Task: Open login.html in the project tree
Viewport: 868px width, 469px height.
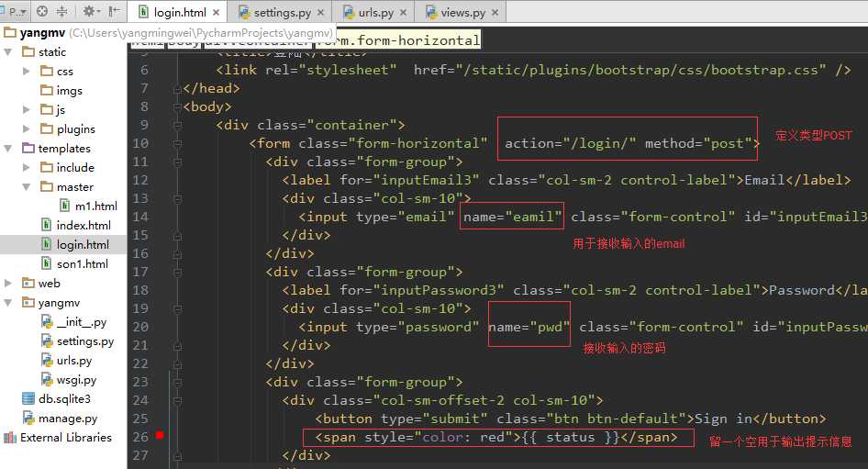Action: [x=83, y=244]
